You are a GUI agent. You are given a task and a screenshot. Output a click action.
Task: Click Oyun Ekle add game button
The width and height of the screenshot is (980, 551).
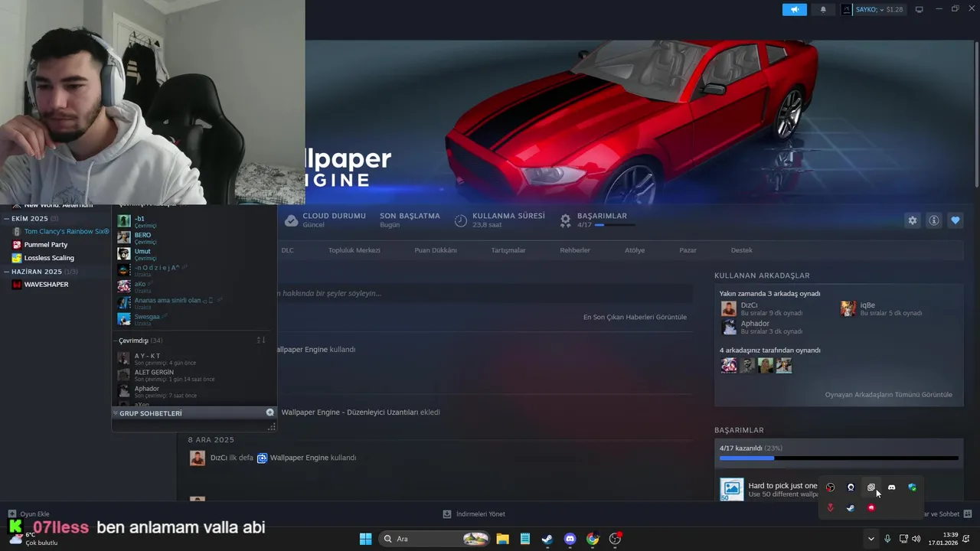[29, 514]
